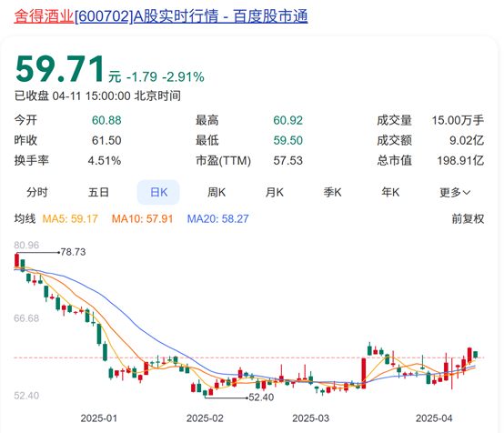The width and height of the screenshot is (504, 433).
Task: Click the 2025-04 date axis label
Action: tap(434, 418)
